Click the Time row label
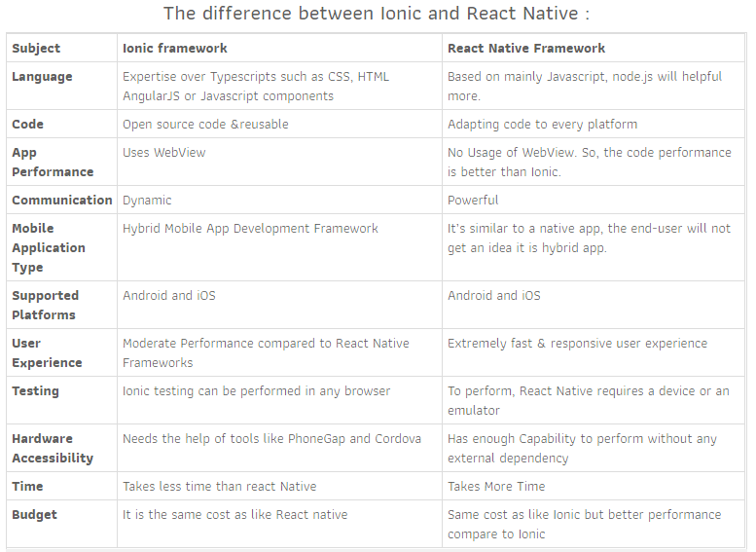This screenshot has width=756, height=552. [27, 486]
